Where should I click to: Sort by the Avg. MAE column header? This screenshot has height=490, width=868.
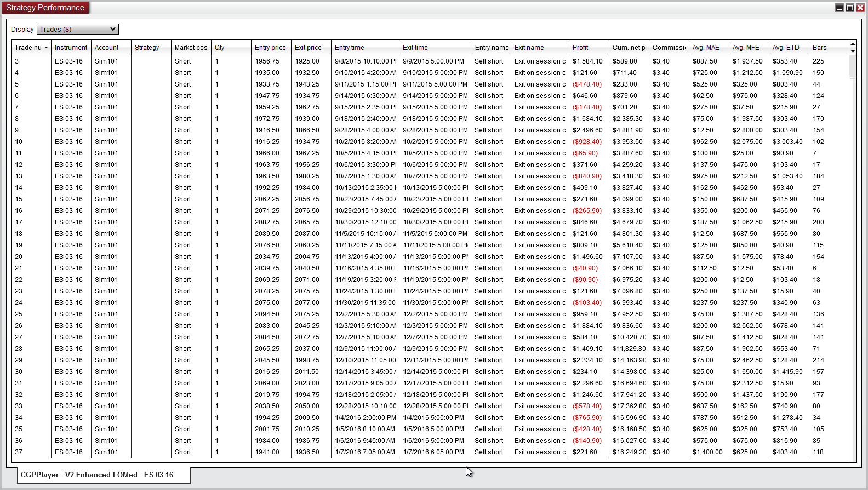pyautogui.click(x=709, y=48)
